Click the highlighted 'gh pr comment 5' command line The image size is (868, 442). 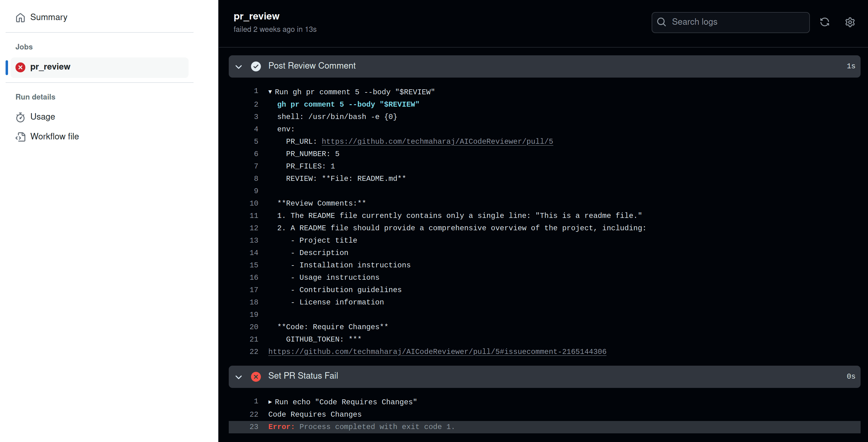coord(348,104)
